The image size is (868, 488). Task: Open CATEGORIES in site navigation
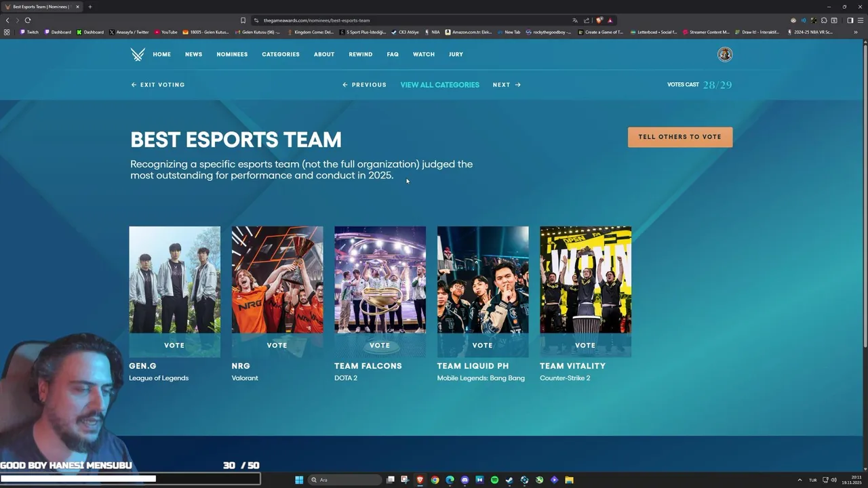[x=281, y=54]
